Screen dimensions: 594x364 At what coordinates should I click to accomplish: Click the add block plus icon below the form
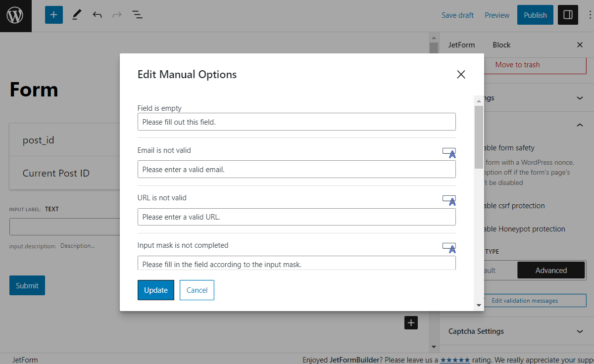pos(411,322)
